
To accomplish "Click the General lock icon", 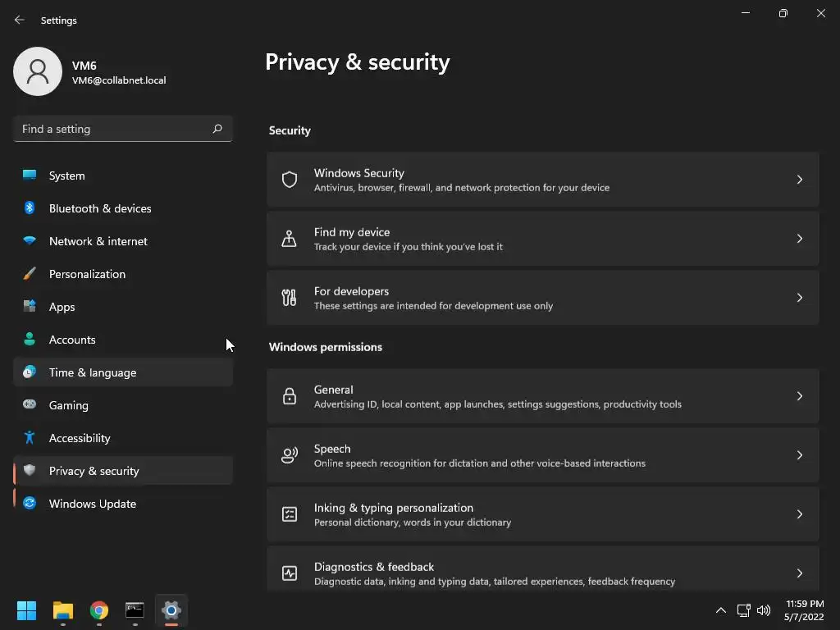I will click(290, 396).
